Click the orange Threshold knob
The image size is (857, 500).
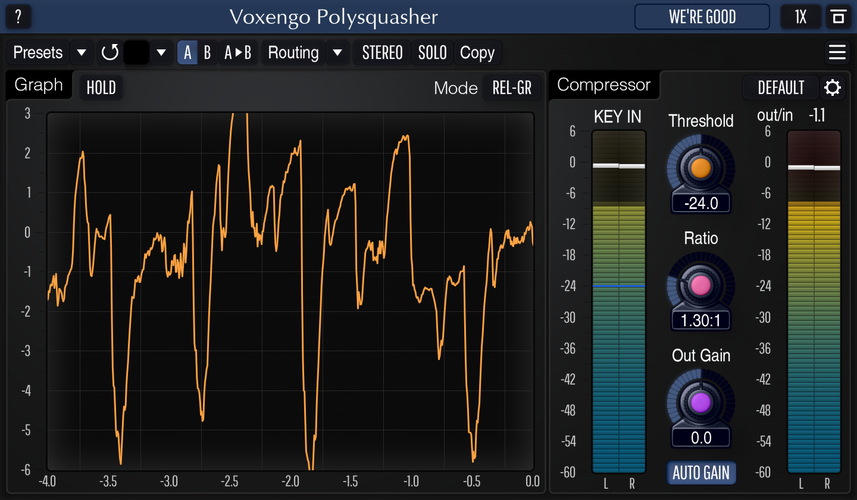(701, 167)
